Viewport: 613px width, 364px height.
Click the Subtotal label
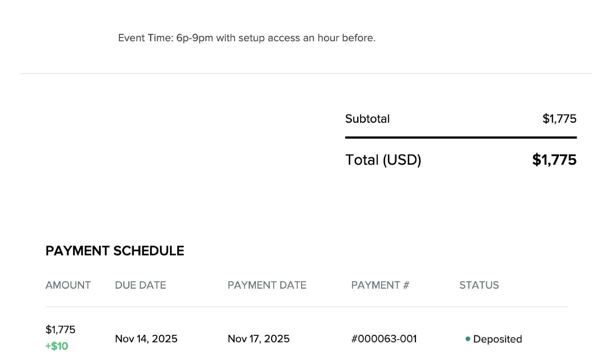click(367, 119)
